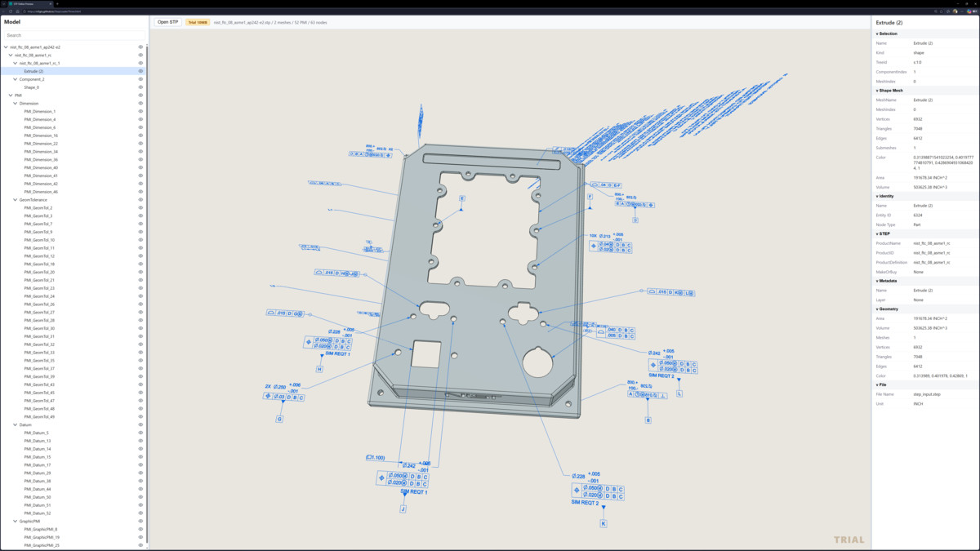This screenshot has height=551, width=980.
Task: Click eye icon beside nist_ftc_08_asme1_rc_1
Action: click(x=140, y=63)
